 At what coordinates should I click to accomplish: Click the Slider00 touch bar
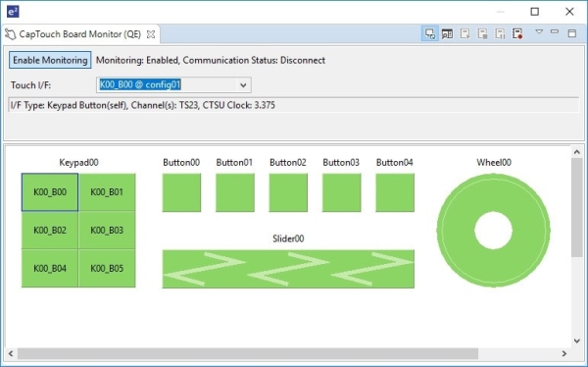coord(288,269)
